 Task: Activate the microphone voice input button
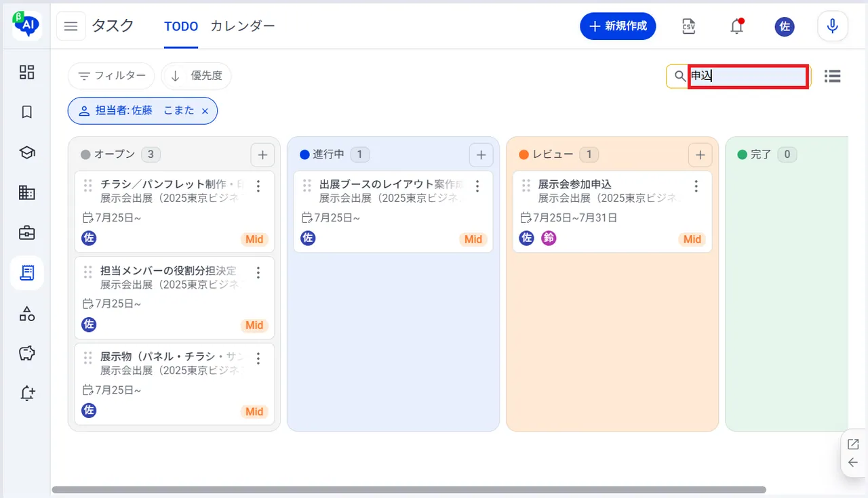(833, 26)
